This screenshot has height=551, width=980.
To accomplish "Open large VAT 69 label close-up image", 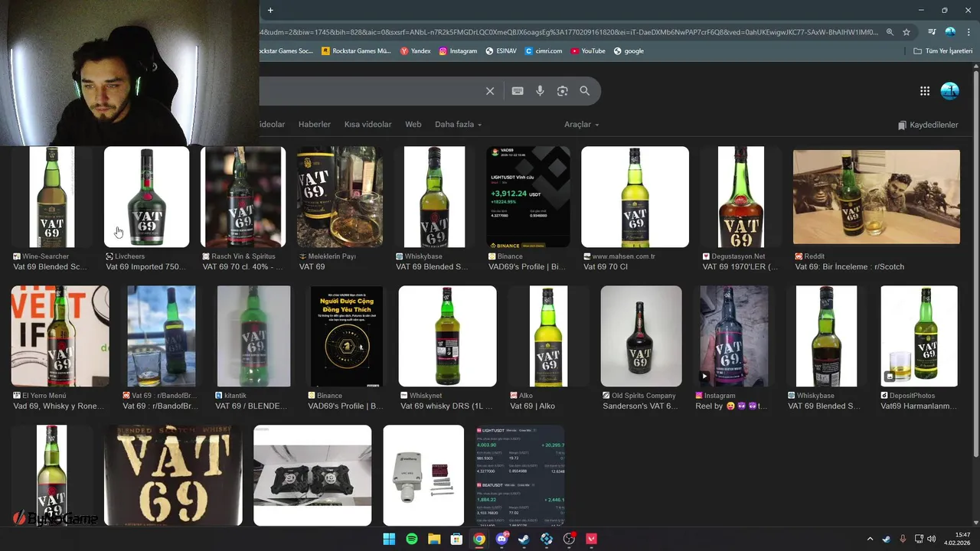I will tap(173, 475).
